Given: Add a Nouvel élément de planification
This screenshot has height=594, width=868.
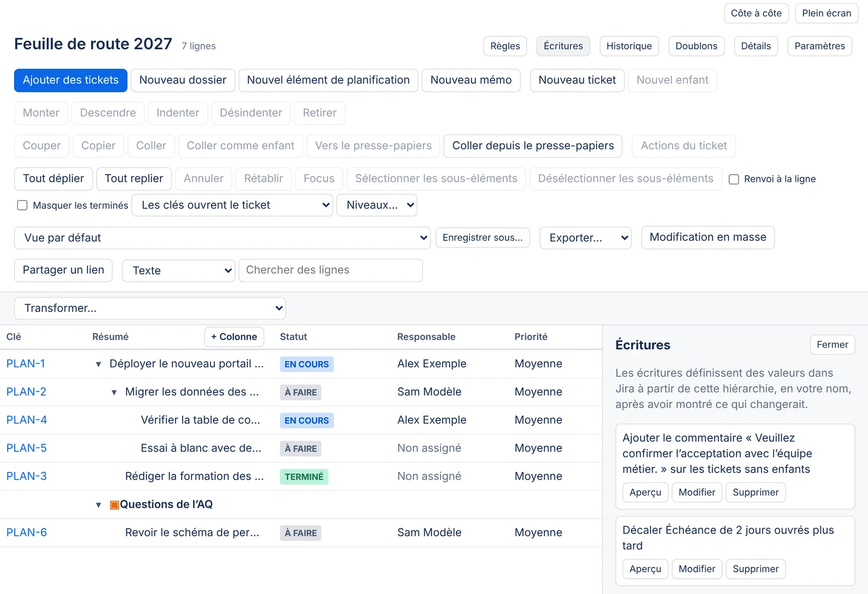Looking at the screenshot, I should pos(328,80).
